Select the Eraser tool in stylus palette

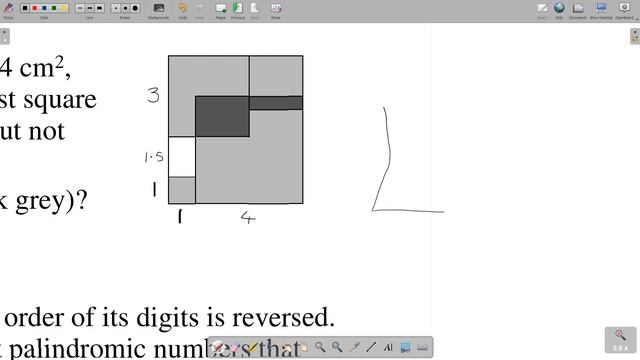[235, 348]
